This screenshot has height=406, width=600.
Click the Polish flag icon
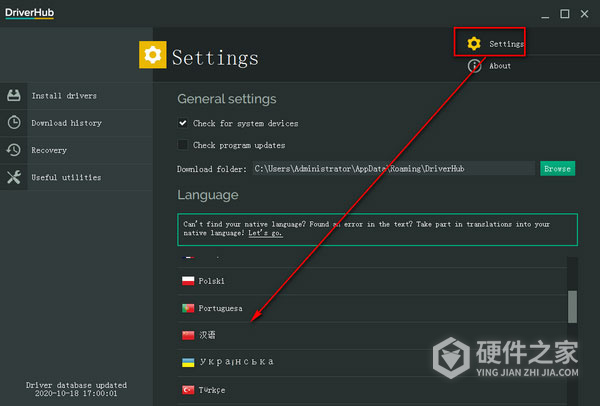point(188,281)
